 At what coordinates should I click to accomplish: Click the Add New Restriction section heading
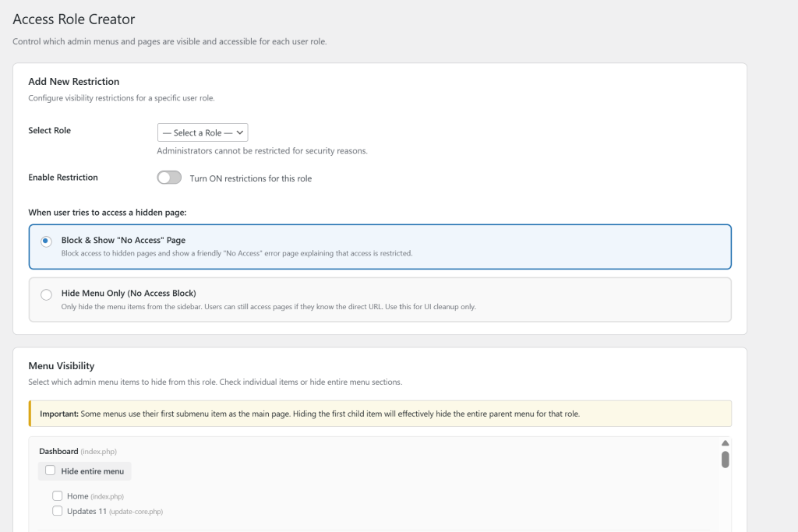[x=74, y=81]
